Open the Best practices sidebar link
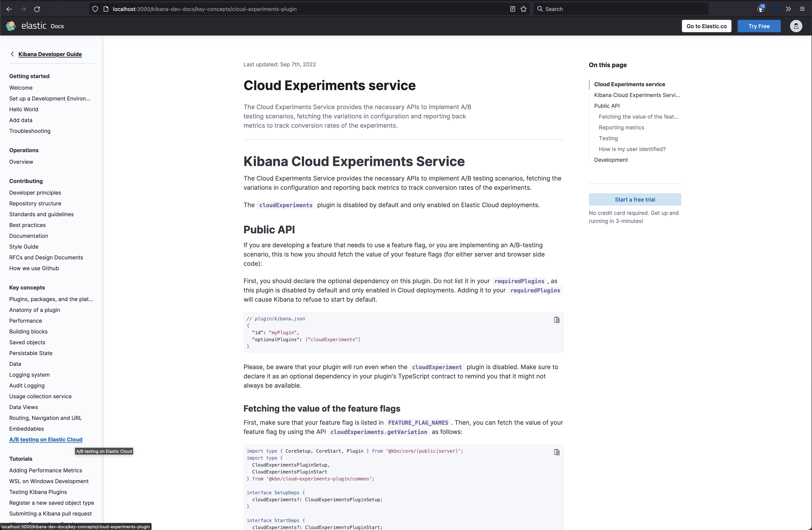 pyautogui.click(x=27, y=225)
